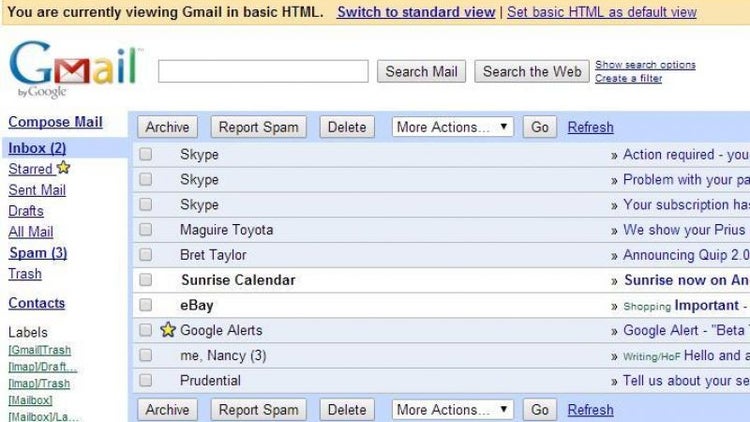Open the Drafts folder
The width and height of the screenshot is (750, 422).
coord(26,211)
